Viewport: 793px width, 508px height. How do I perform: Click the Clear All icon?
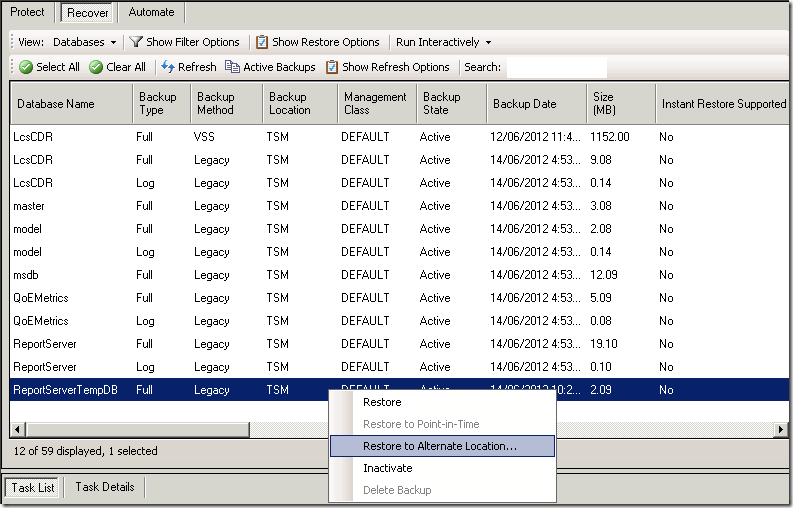click(x=96, y=67)
